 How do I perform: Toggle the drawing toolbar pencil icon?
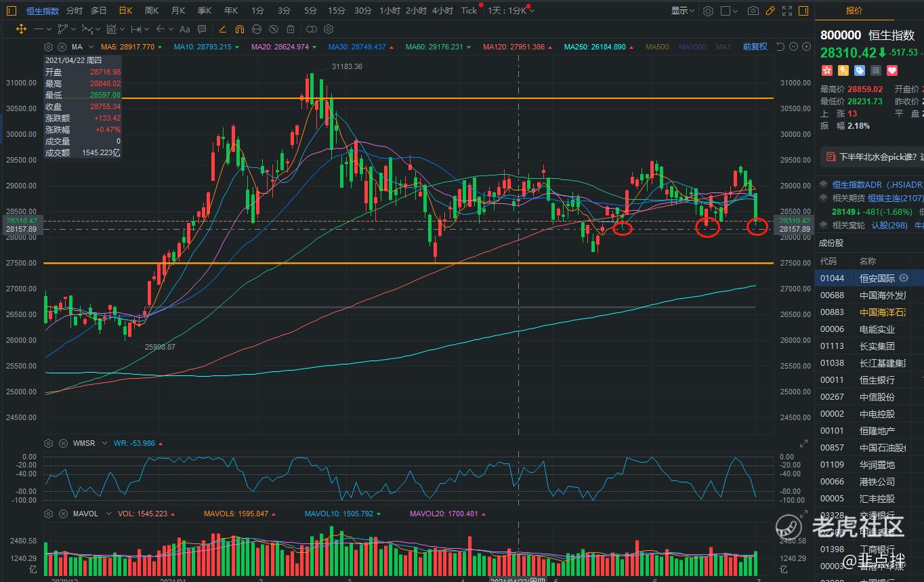tap(770, 11)
